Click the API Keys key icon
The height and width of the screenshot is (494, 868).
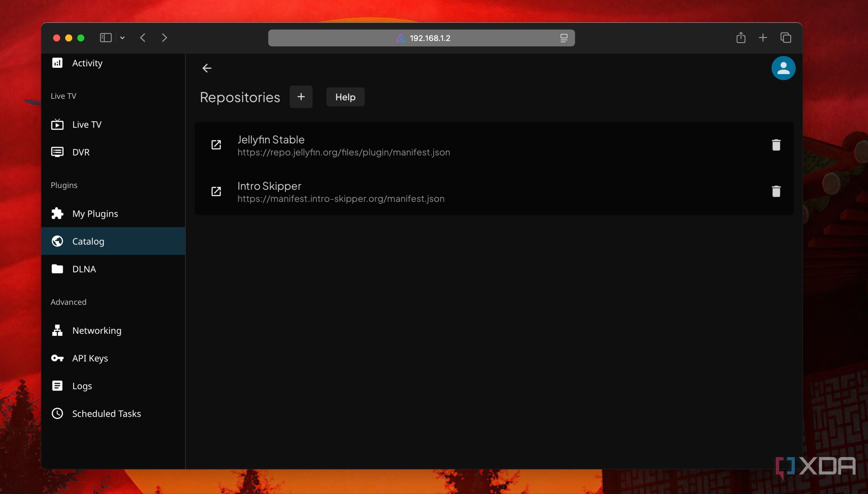coord(57,358)
